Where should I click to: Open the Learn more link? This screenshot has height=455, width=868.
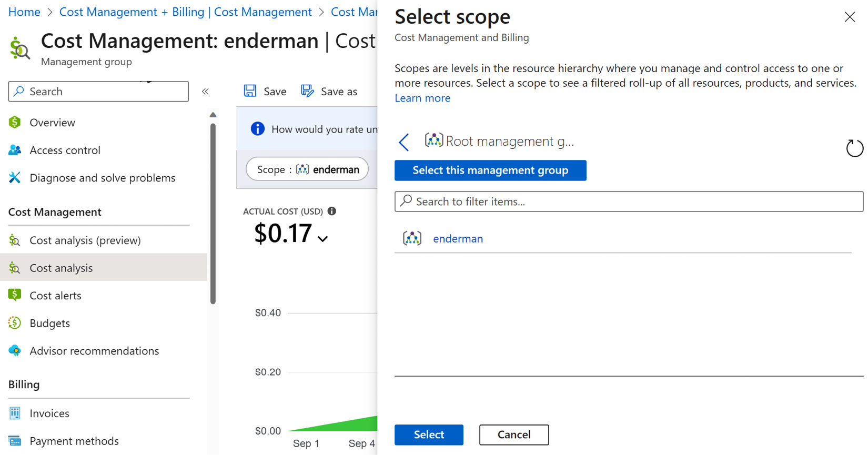[422, 98]
